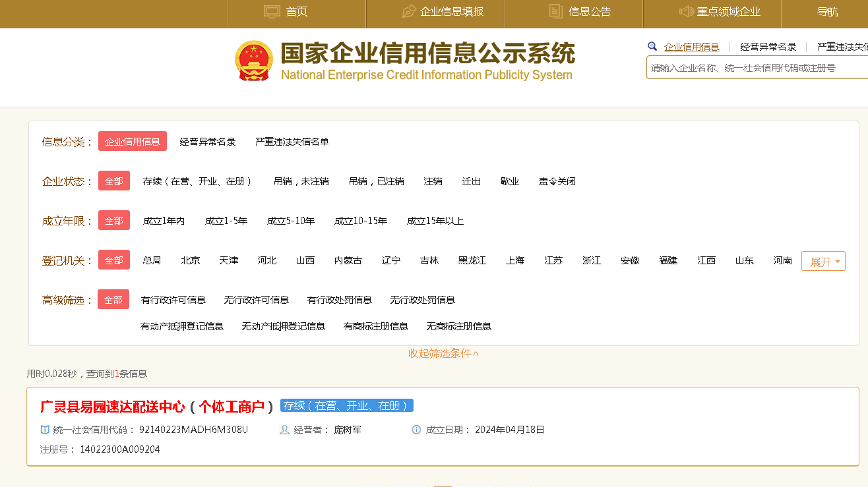This screenshot has height=487, width=868.
Task: Choose 天津 as registration authority
Action: point(229,260)
